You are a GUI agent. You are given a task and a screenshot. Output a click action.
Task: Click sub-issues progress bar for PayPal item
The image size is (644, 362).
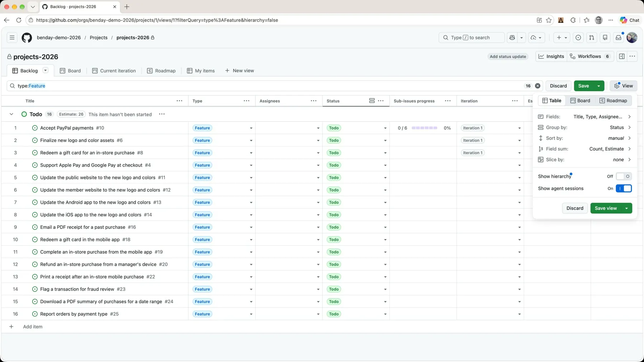(424, 128)
